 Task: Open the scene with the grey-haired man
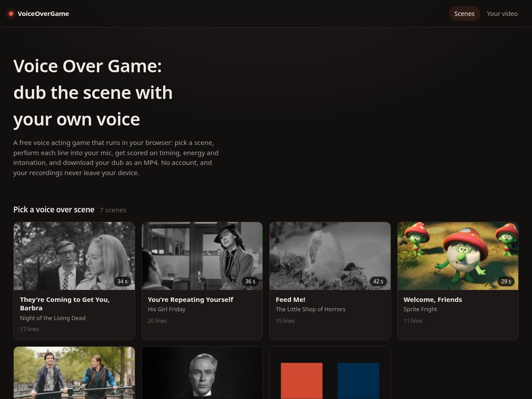202,373
